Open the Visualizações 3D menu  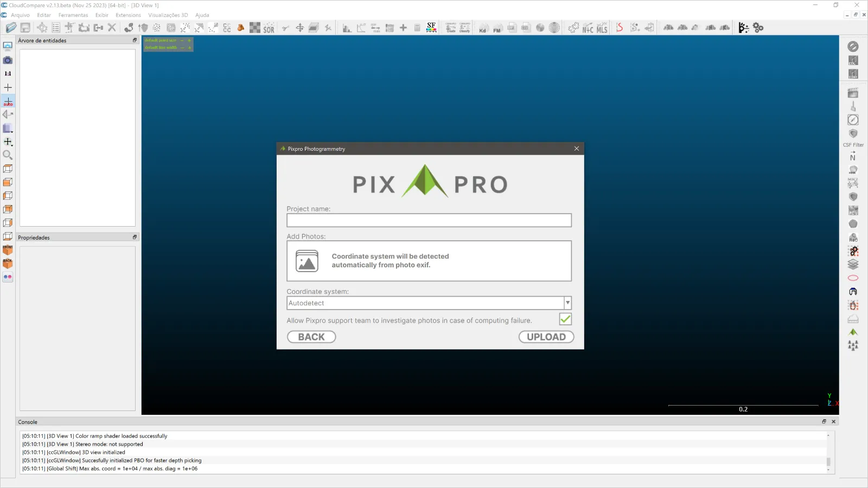coord(168,15)
